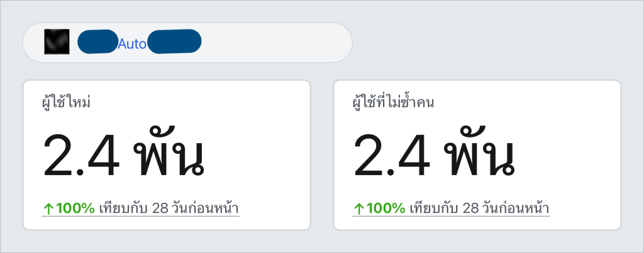
Task: Click the blue redacted label after Auto
Action: point(174,41)
